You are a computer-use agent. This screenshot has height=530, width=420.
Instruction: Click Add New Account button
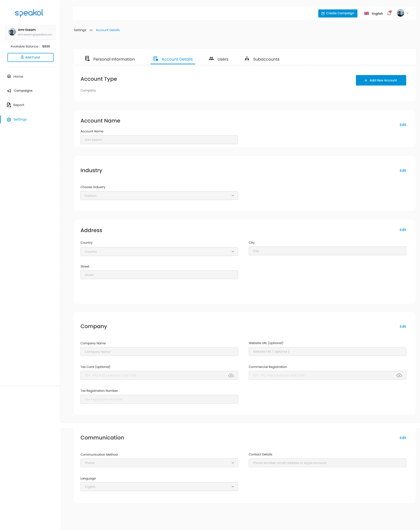click(x=381, y=80)
